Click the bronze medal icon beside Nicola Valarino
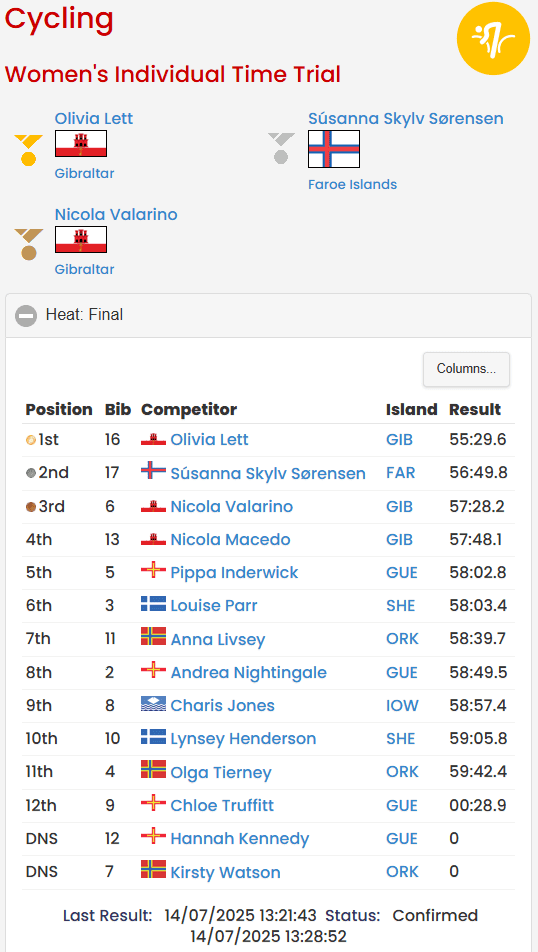 click(x=28, y=244)
